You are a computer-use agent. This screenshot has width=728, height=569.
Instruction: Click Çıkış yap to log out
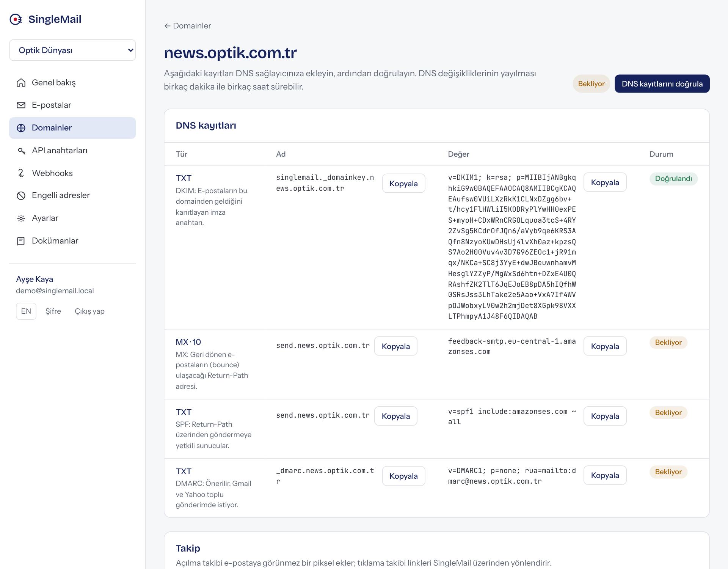coord(89,311)
